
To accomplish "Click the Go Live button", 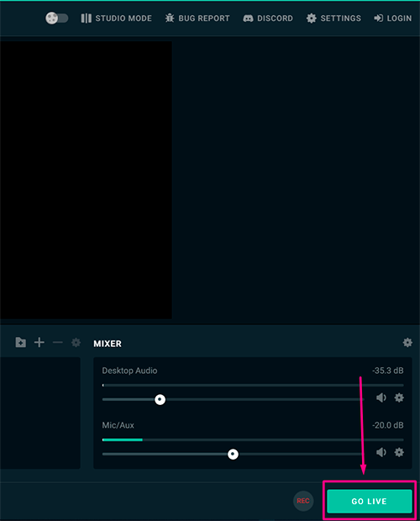I will (x=370, y=501).
